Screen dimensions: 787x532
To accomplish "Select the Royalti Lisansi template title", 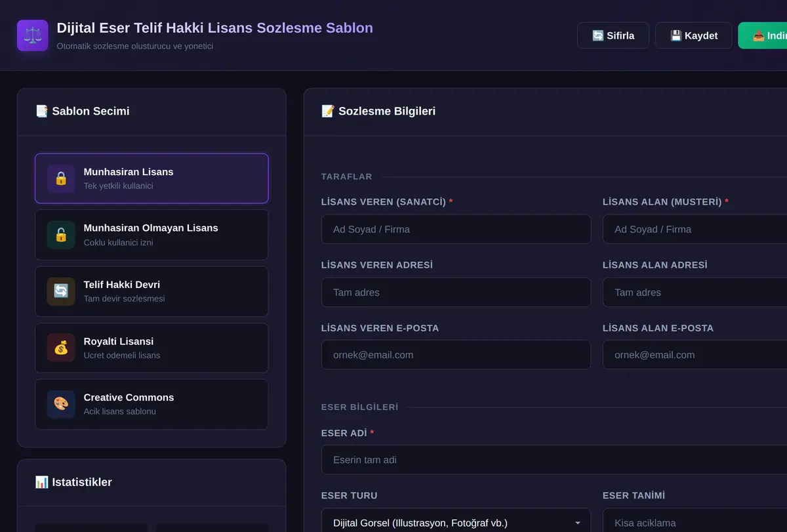I will 119,341.
